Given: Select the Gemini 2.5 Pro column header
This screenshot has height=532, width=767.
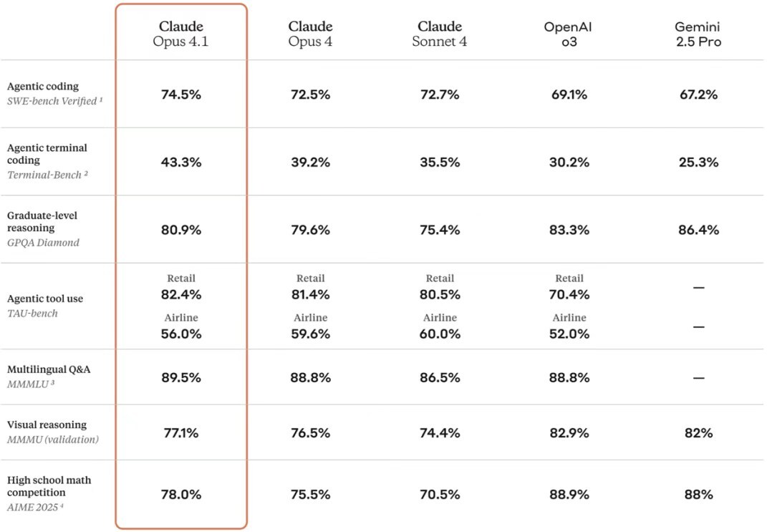Looking at the screenshot, I should click(x=698, y=34).
